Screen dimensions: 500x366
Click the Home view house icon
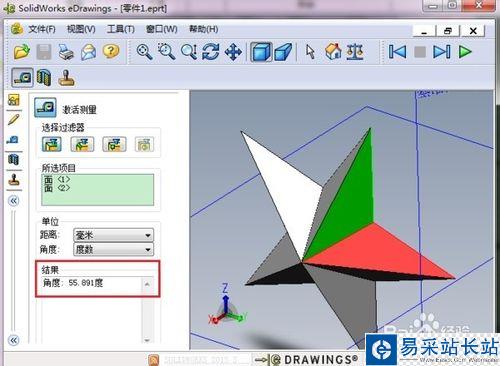pyautogui.click(x=333, y=52)
